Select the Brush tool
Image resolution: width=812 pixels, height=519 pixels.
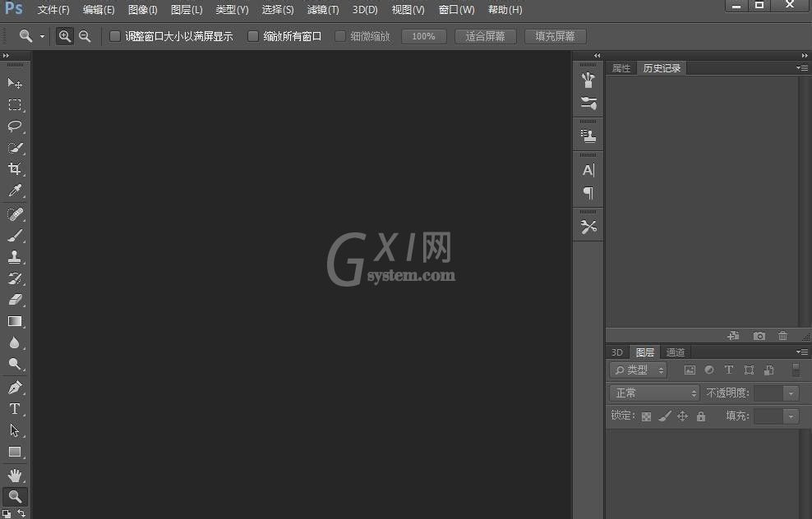15,236
